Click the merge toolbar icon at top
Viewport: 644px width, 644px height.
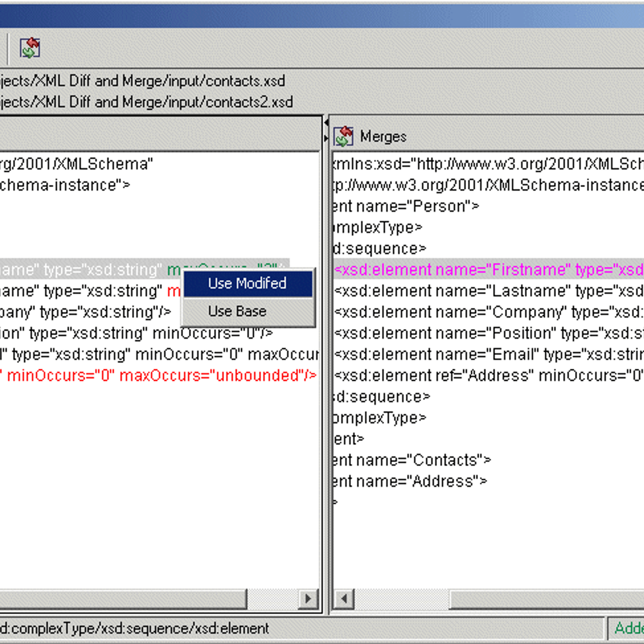coord(30,48)
